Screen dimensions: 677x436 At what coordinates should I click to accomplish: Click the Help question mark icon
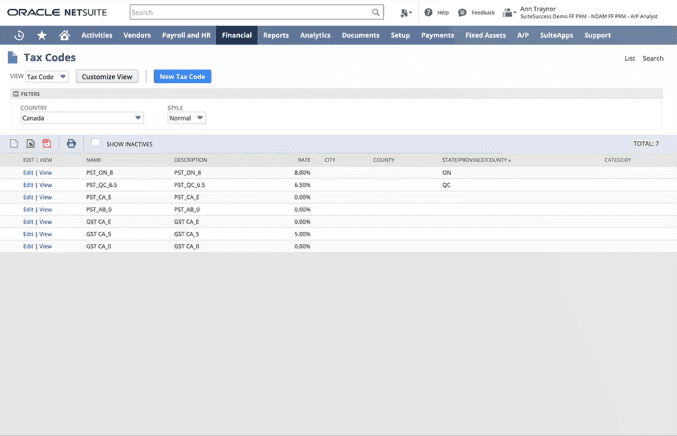[429, 13]
